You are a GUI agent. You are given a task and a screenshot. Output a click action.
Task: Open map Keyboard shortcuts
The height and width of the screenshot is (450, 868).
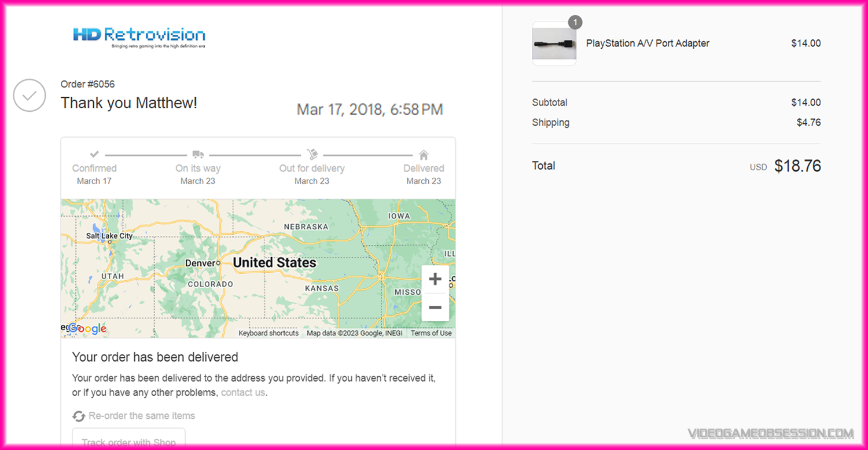coord(269,333)
